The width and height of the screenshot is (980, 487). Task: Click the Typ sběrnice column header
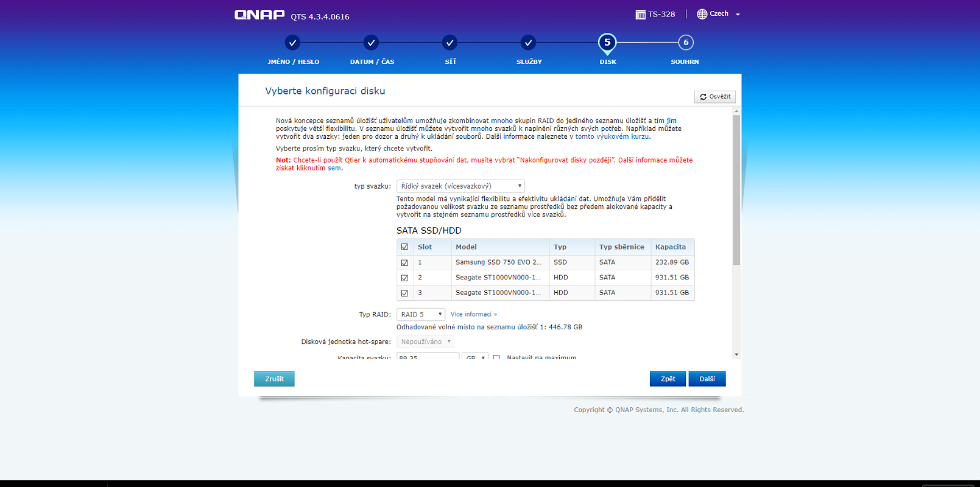pos(622,247)
